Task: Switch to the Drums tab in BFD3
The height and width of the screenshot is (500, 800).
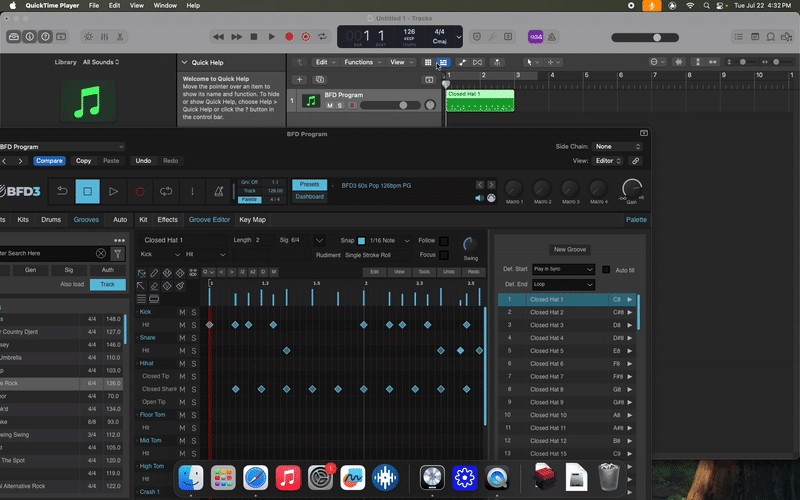Action: tap(51, 219)
